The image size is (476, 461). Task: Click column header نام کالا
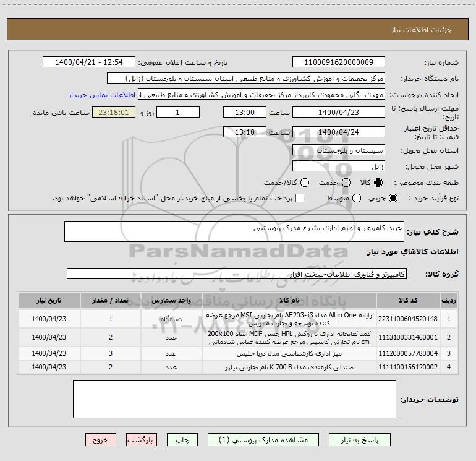point(289,300)
